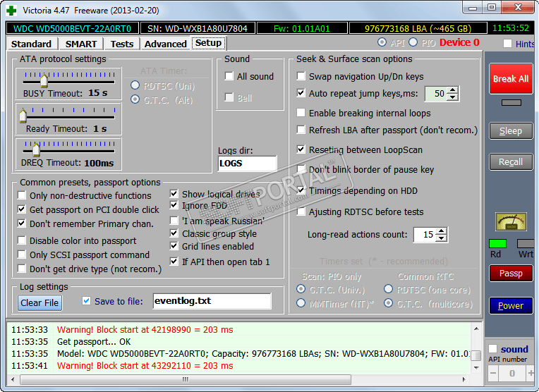Enable Refresh LBA after passport
The width and height of the screenshot is (539, 392).
click(x=301, y=130)
